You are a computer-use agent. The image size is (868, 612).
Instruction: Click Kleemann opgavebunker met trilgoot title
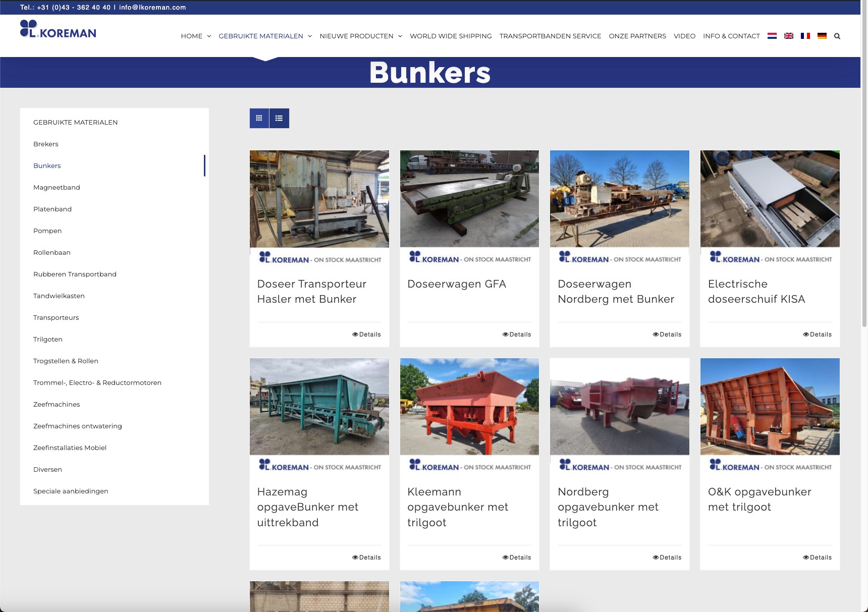pyautogui.click(x=458, y=507)
